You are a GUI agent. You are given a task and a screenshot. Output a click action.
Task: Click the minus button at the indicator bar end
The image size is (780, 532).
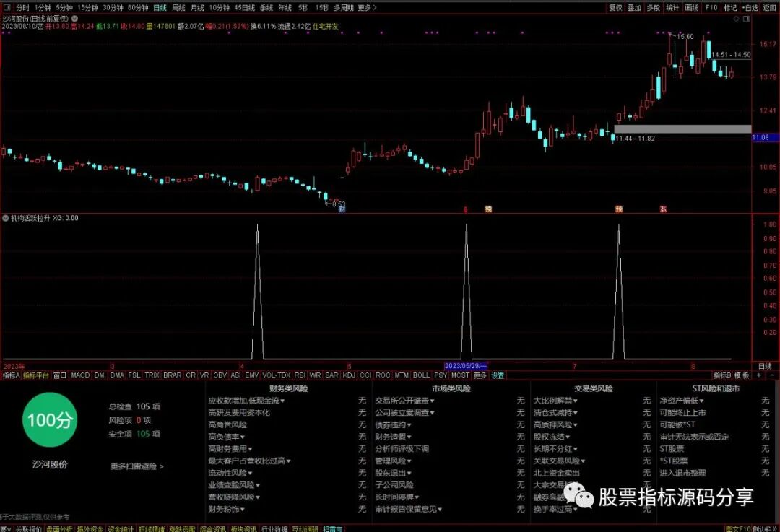[772, 375]
